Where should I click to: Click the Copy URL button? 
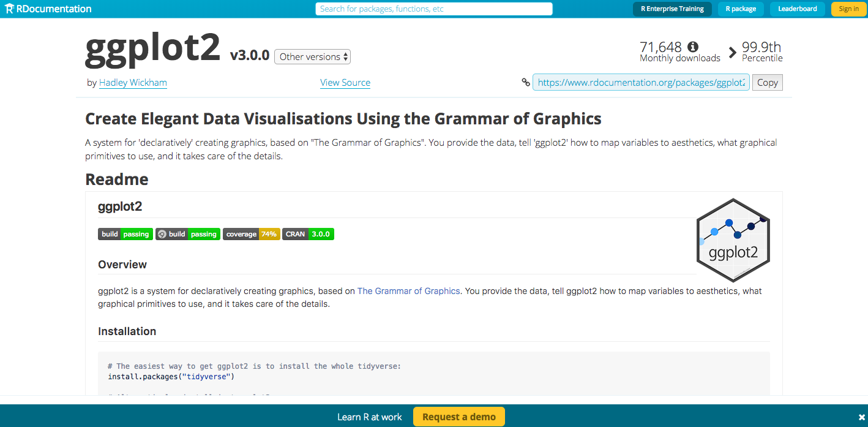coord(767,82)
